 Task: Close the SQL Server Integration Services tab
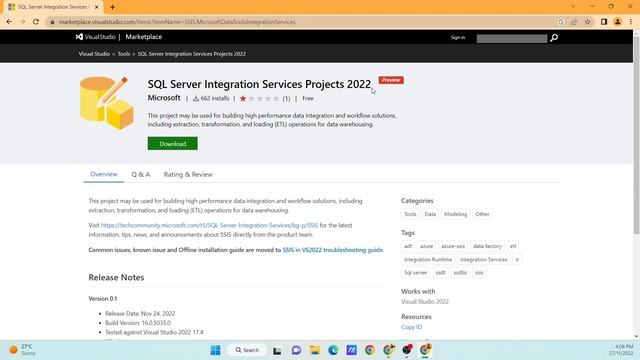click(x=97, y=7)
